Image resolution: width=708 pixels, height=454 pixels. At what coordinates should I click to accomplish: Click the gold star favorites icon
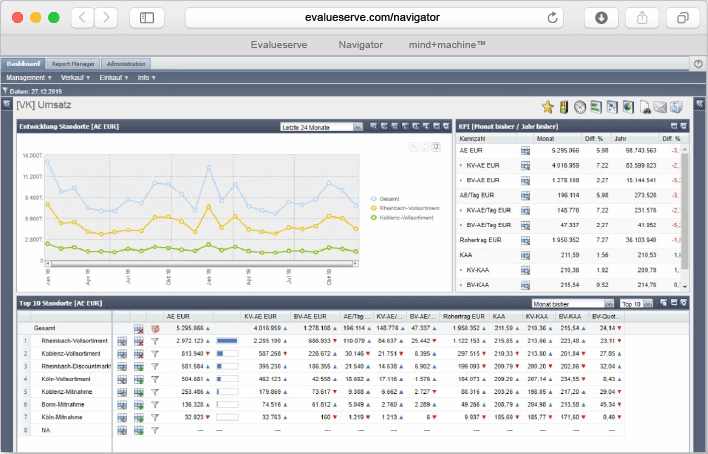[x=547, y=107]
